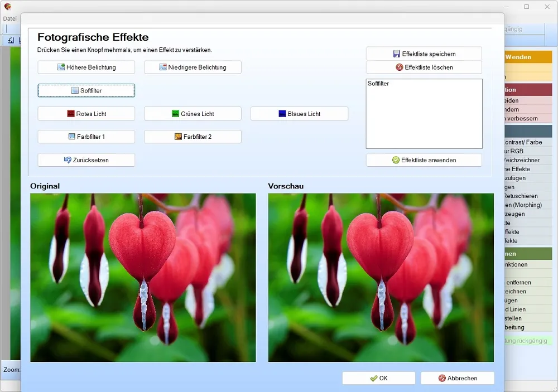
Task: Apply the Blaues Licht blue icon
Action: click(x=282, y=114)
